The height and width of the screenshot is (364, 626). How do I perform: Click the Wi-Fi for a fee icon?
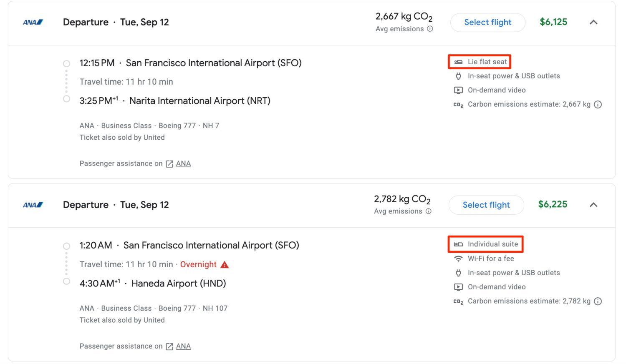[458, 259]
